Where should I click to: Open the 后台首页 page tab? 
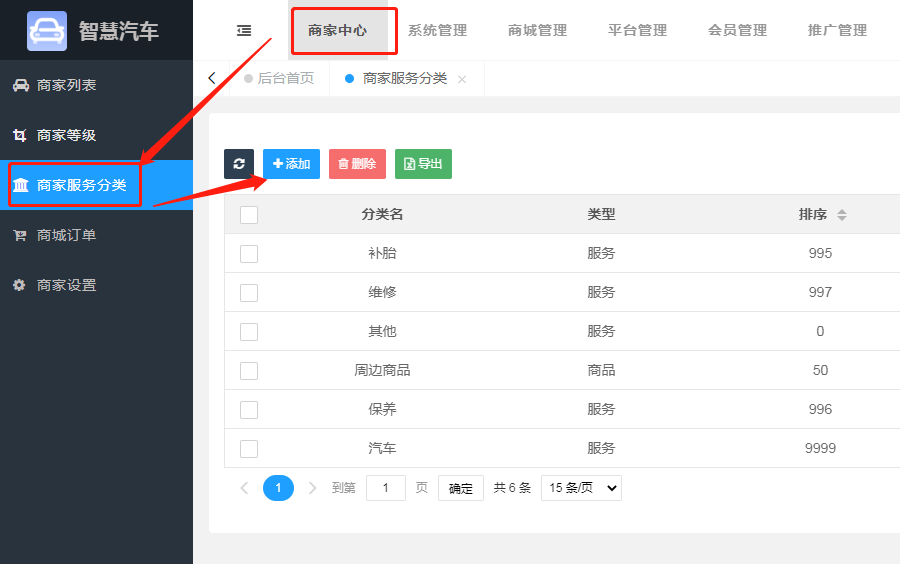pyautogui.click(x=280, y=79)
